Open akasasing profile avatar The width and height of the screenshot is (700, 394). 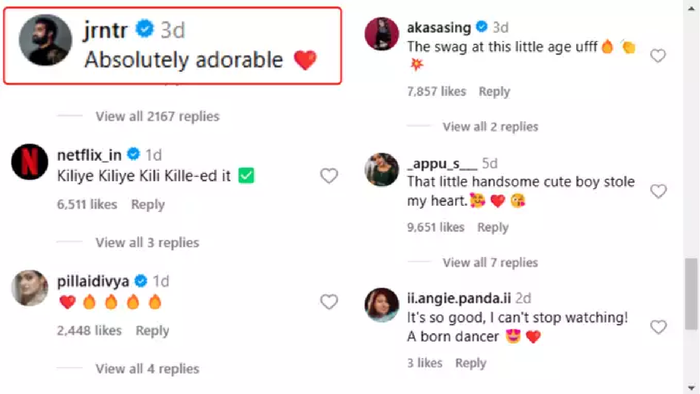381,34
